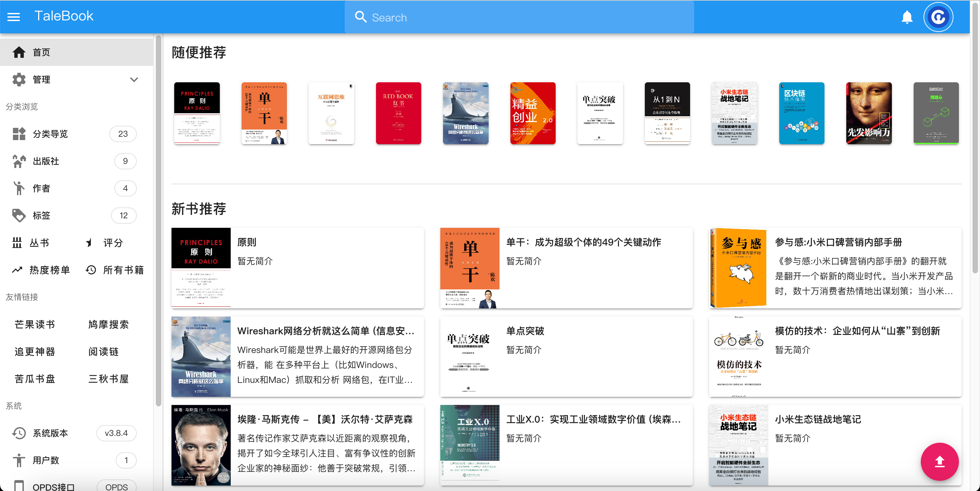The image size is (980, 491).
Task: Open the notifications bell
Action: 907,17
